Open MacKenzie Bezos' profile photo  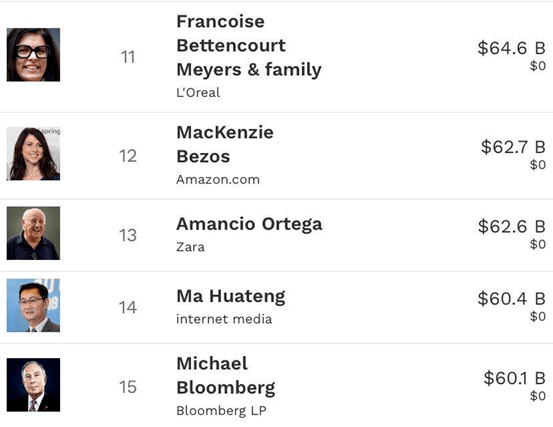pos(33,154)
